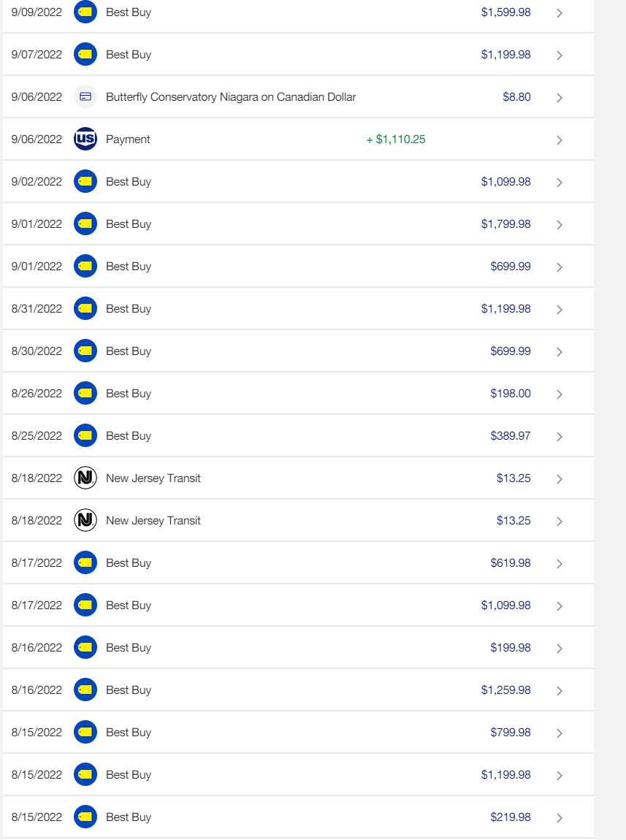This screenshot has width=626, height=840.
Task: Expand the 8/16/2022 $199.98 transaction chevron
Action: 560,649
